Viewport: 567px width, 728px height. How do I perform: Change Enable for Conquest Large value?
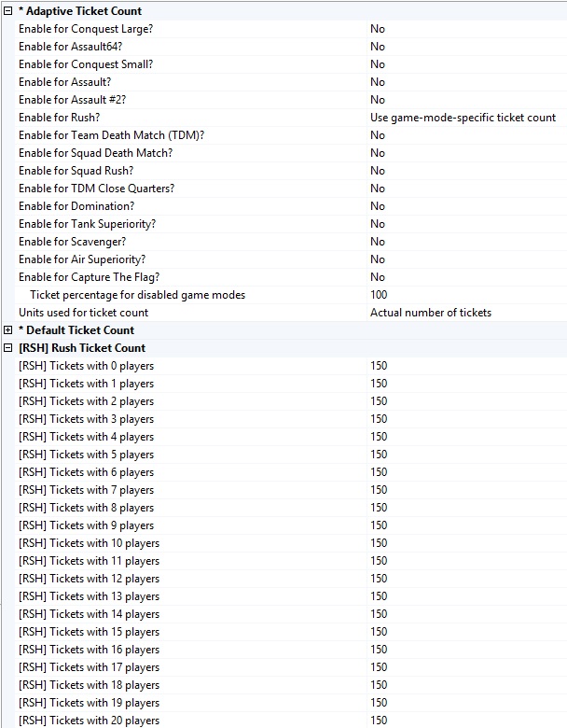378,29
